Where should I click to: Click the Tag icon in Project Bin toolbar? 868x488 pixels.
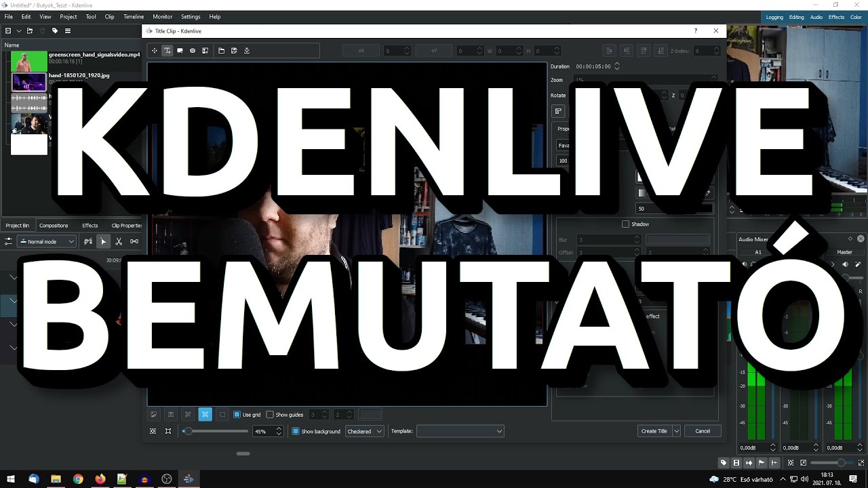pyautogui.click(x=55, y=30)
